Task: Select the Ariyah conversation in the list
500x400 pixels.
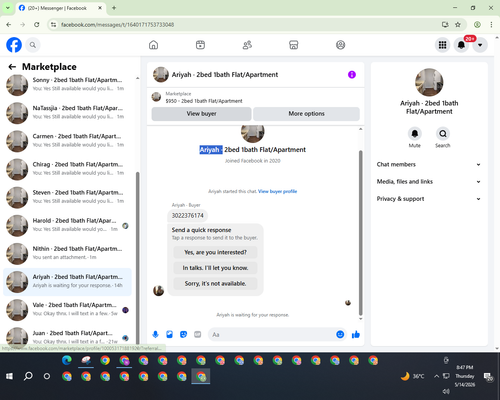Action: pyautogui.click(x=67, y=282)
